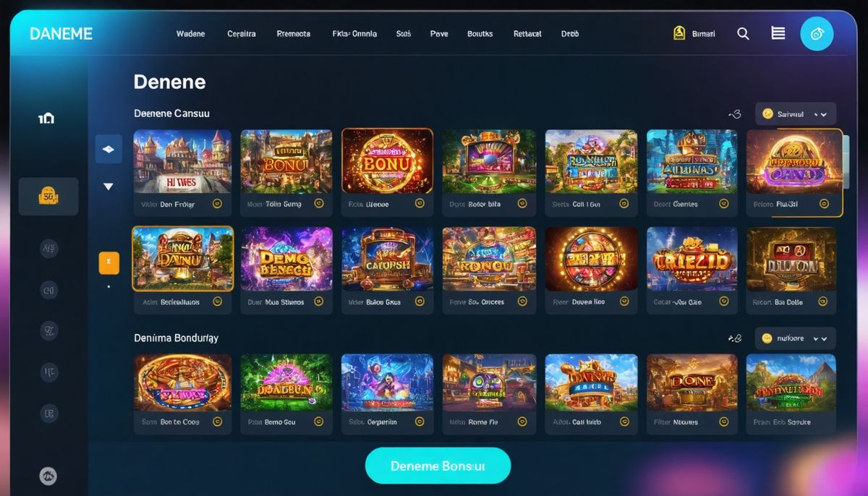Open the hamburger list menu icon
The image size is (868, 496).
(x=778, y=33)
